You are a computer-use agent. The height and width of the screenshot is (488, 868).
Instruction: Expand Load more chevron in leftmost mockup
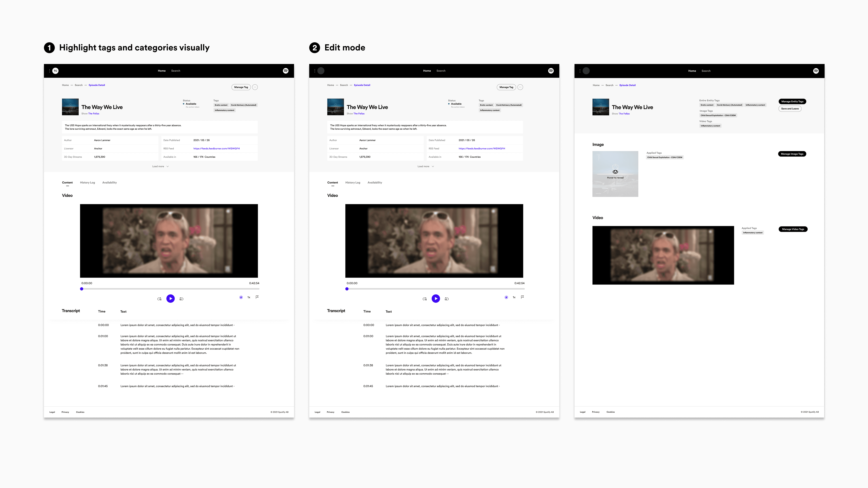(x=167, y=166)
